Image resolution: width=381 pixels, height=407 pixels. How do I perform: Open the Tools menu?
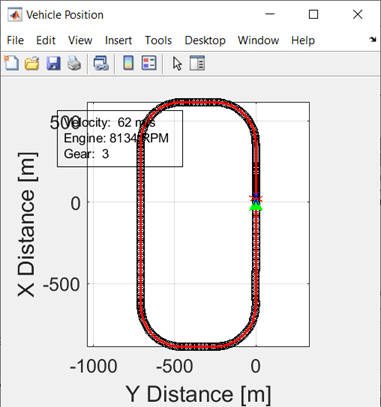click(158, 40)
